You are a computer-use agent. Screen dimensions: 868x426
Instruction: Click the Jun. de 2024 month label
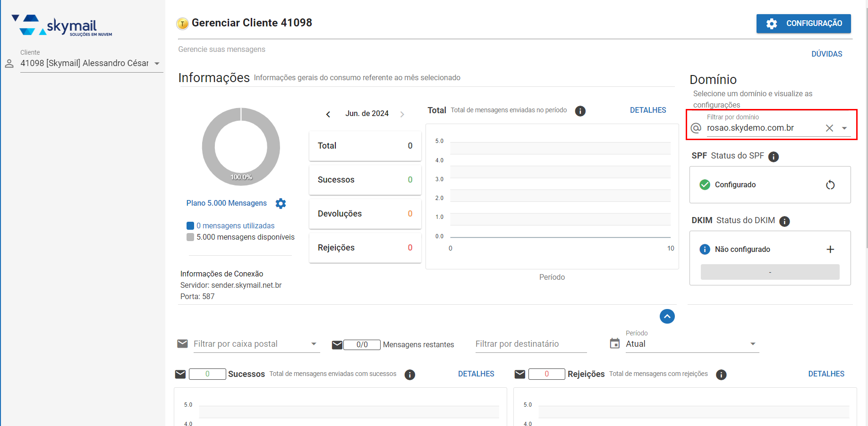point(367,114)
